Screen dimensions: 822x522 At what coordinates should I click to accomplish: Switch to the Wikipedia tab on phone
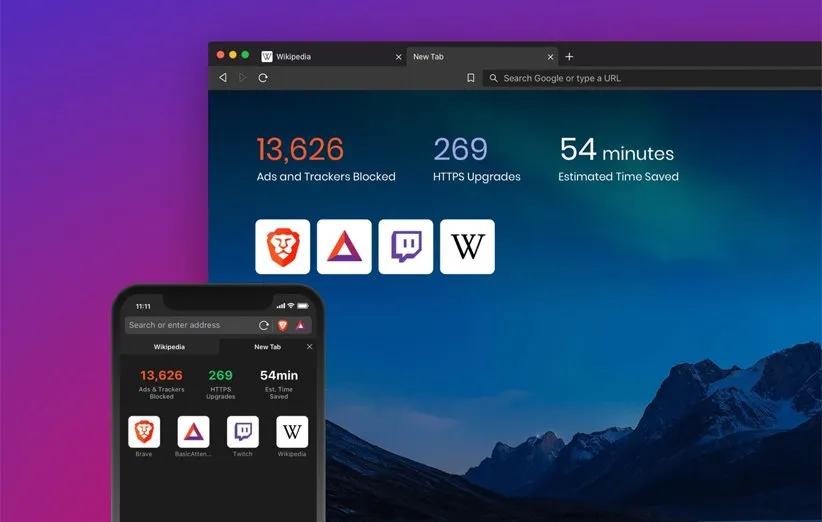click(x=168, y=347)
